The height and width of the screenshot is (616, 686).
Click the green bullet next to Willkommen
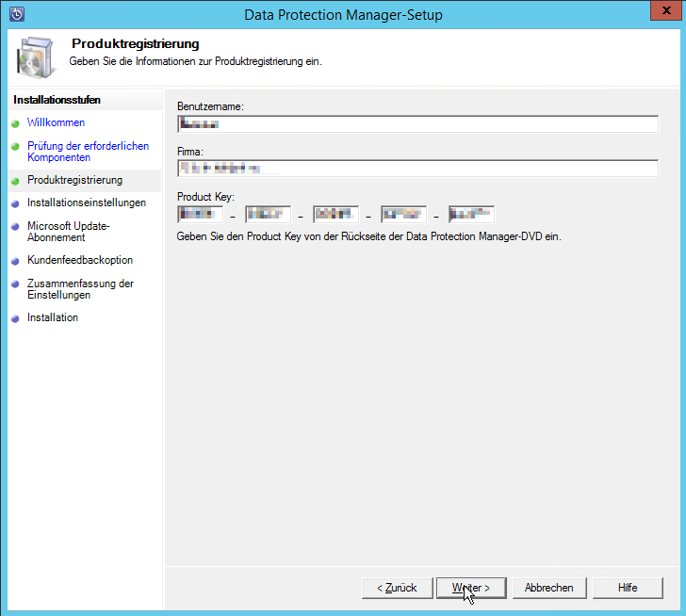coord(15,123)
